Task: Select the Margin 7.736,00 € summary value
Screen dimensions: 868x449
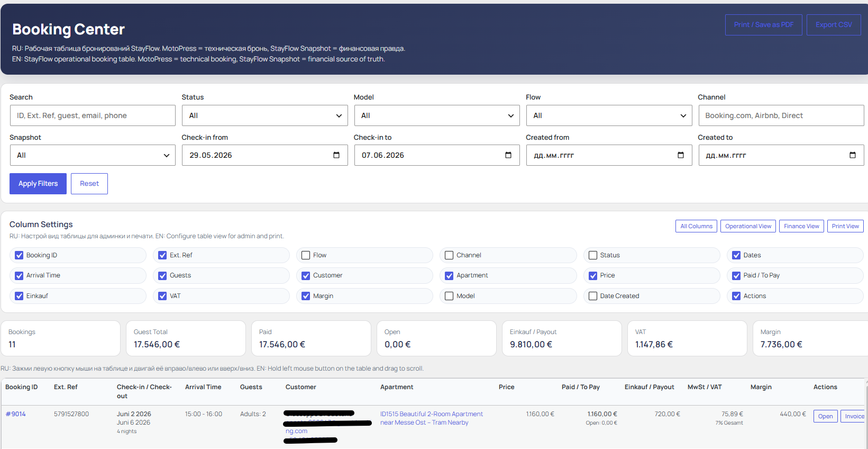Action: pos(781,344)
